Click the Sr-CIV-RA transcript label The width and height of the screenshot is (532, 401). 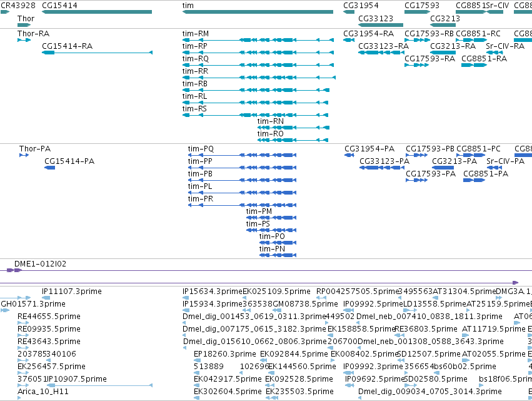[x=505, y=46]
